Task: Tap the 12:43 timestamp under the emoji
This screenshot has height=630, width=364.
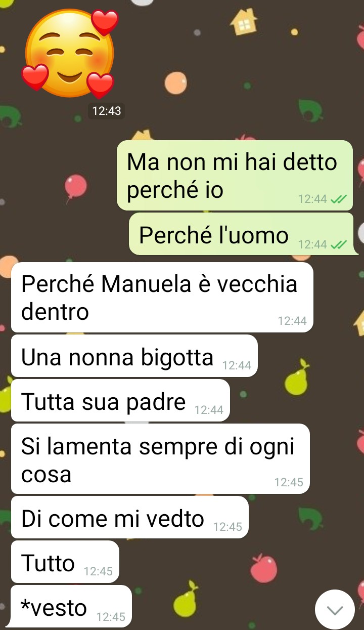Action: coord(107,111)
